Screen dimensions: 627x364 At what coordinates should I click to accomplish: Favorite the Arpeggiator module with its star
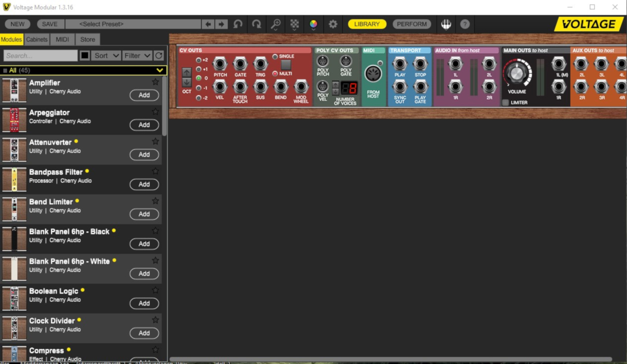click(x=155, y=112)
